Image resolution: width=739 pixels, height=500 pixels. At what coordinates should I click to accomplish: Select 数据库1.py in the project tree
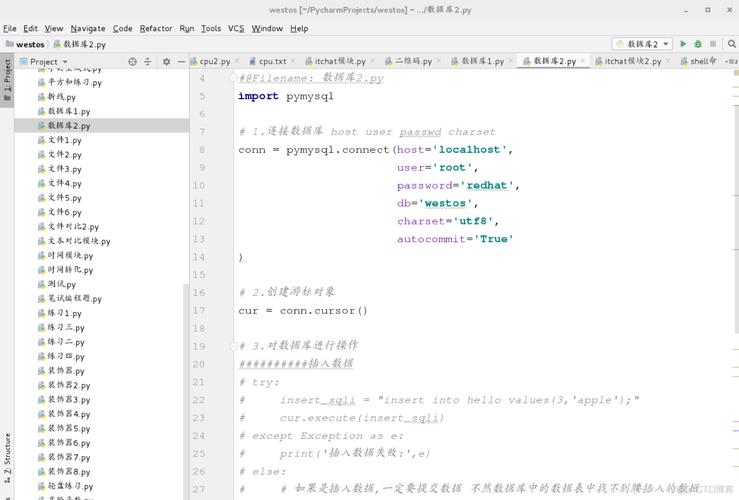[x=101, y=111]
